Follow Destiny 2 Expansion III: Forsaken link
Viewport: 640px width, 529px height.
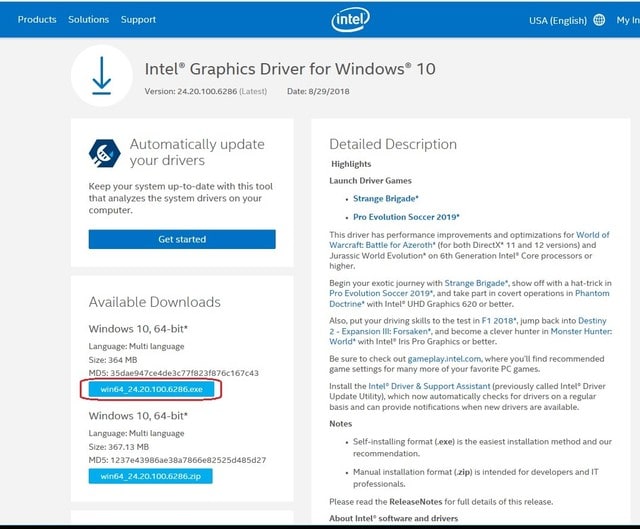pos(468,326)
